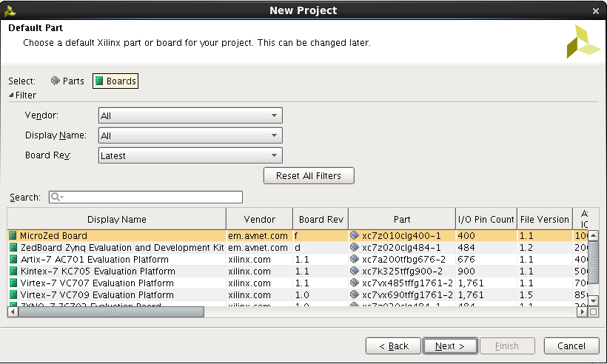Click the horizontal scrollbar right arrow
Viewport: 607px width, 364px height.
583,311
